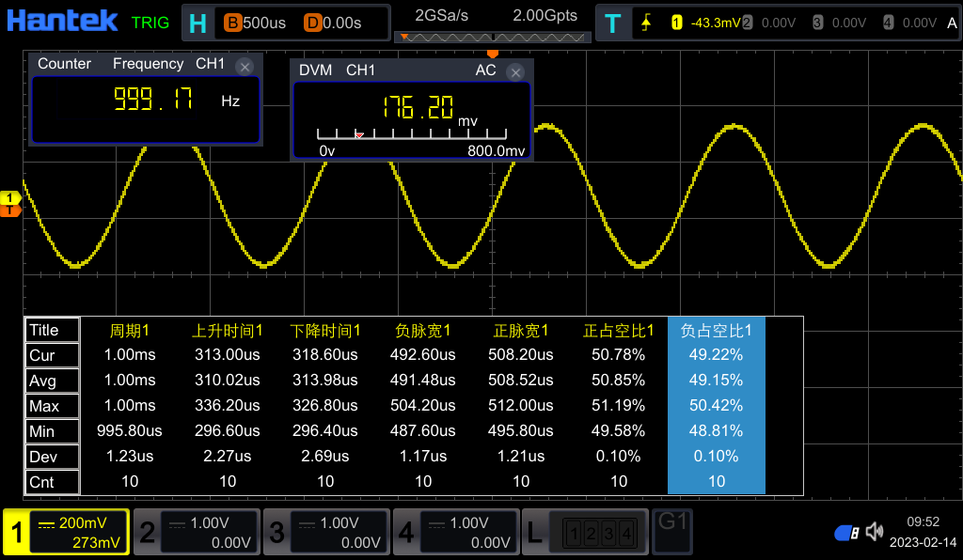Viewport: 963px width, 560px height.
Task: Mute sound via the speaker icon
Action: click(x=875, y=532)
